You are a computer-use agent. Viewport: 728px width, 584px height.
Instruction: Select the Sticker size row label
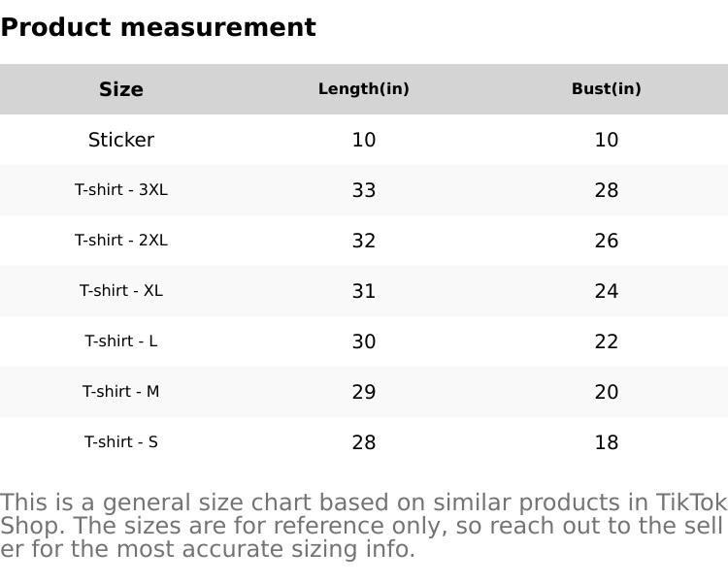pyautogui.click(x=121, y=140)
